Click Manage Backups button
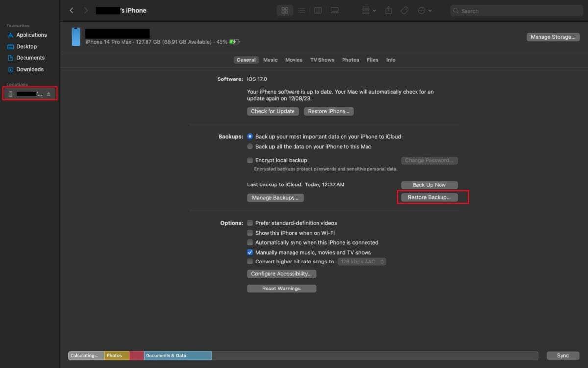Screen dimensions: 588x368 [275, 198]
